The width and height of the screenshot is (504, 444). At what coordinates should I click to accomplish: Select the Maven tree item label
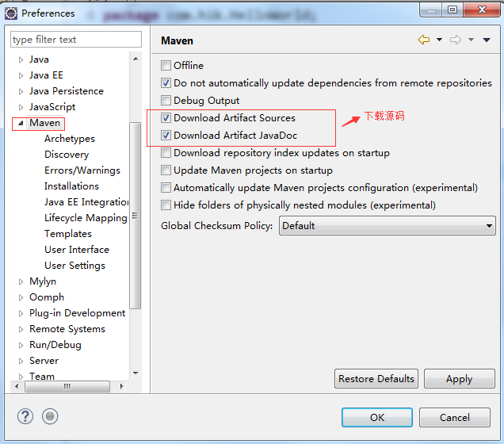(44, 123)
